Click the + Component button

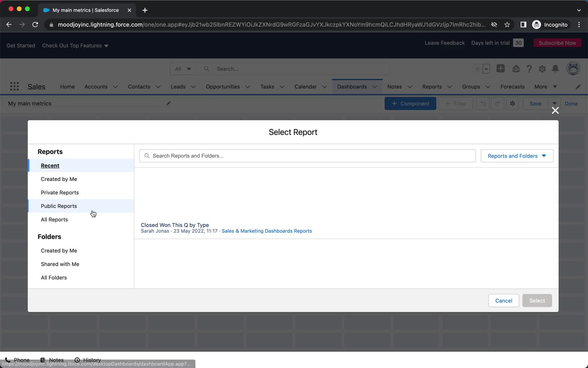point(410,104)
